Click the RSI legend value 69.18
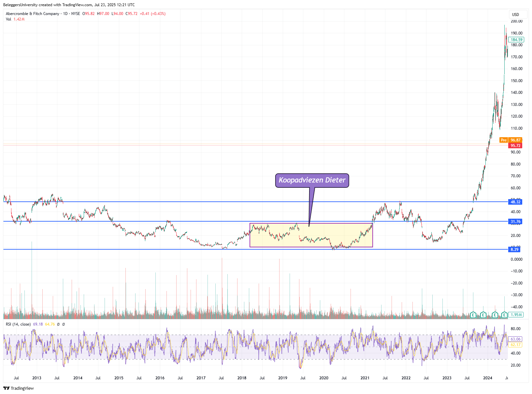532x394 pixels. coord(38,324)
